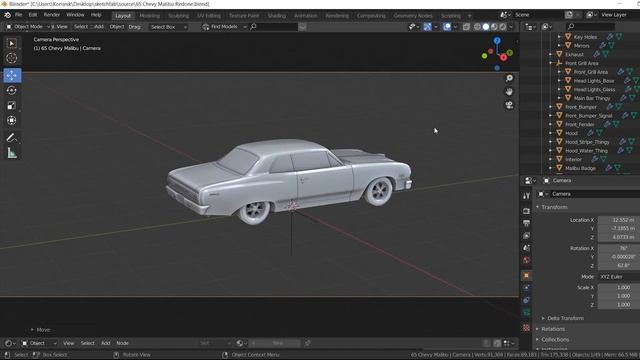This screenshot has height=360, width=640.
Task: Open the rotation Mode XYZ Euler dropdown
Action: [619, 277]
